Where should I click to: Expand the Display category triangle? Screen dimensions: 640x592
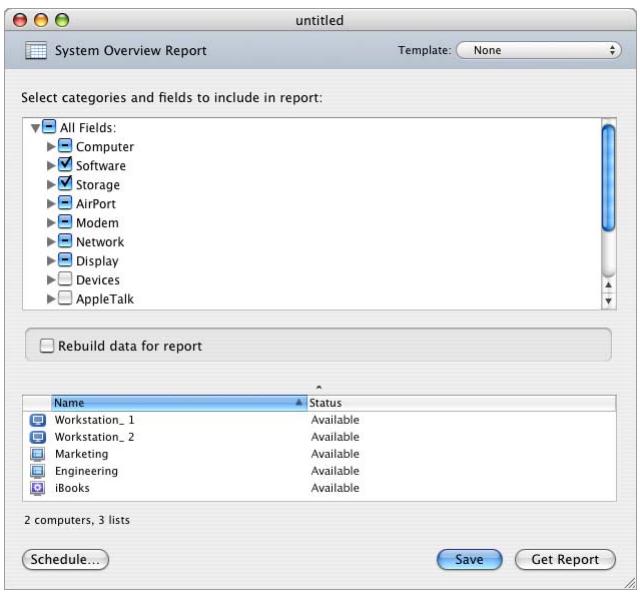[x=51, y=261]
